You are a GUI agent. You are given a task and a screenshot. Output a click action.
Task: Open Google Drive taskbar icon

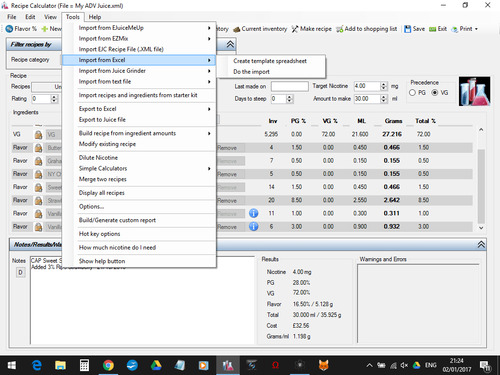pyautogui.click(x=156, y=366)
